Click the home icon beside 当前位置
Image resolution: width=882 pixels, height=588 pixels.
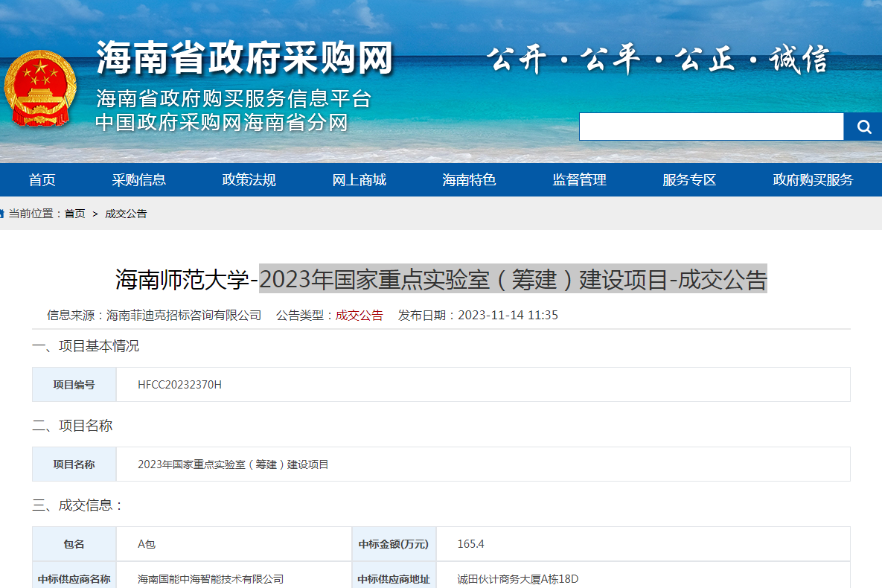(1, 214)
